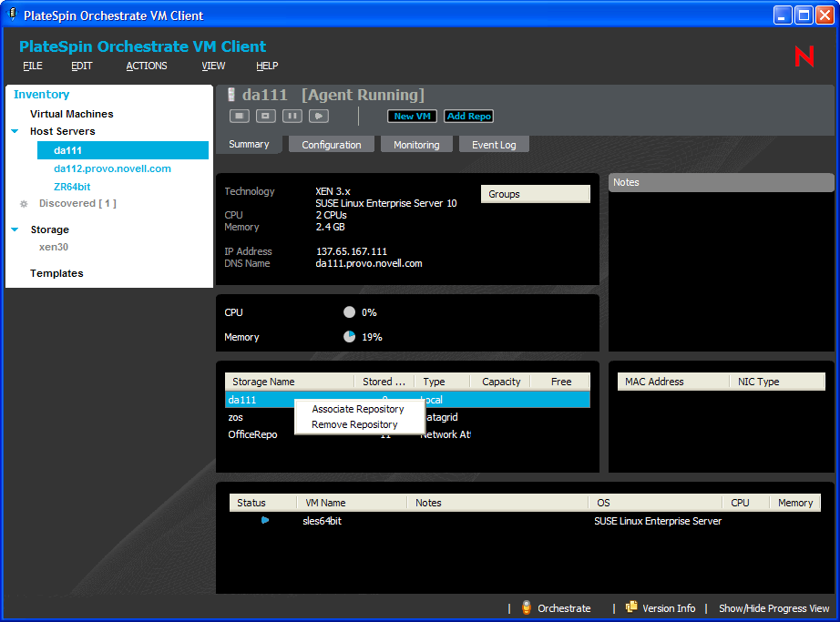Screen dimensions: 840x622
Task: Click the Status column header in VM table
Action: click(263, 503)
